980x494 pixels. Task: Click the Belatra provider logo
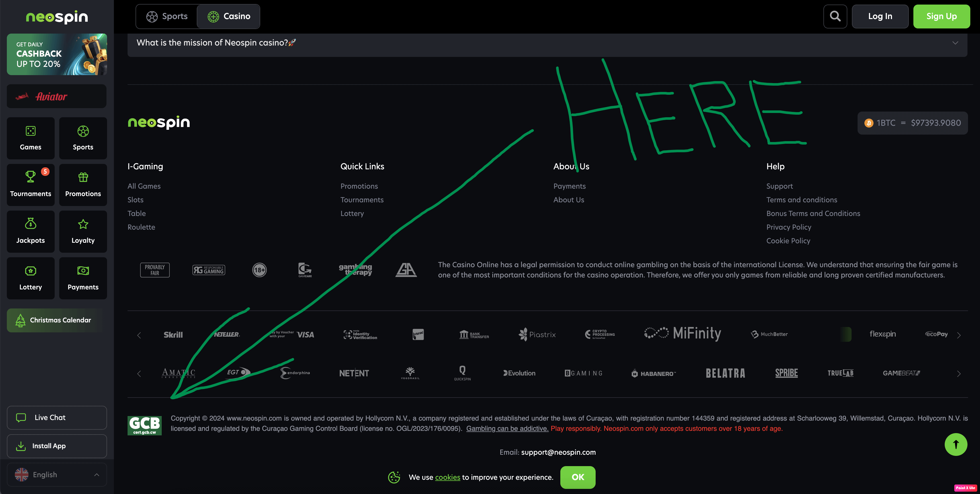pos(725,373)
